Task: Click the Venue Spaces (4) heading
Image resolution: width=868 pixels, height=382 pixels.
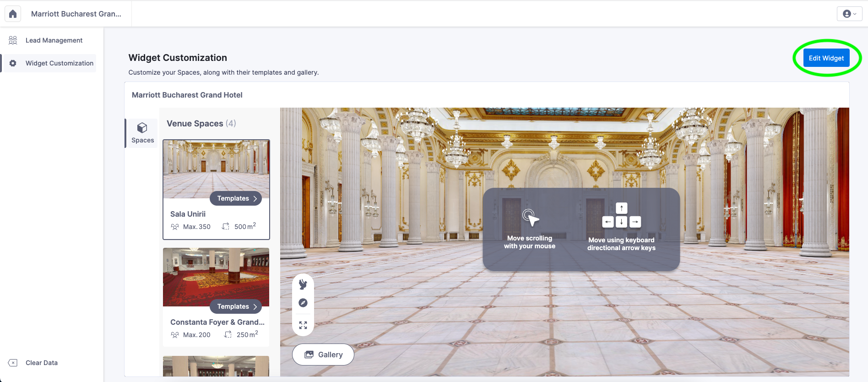Action: coord(201,123)
